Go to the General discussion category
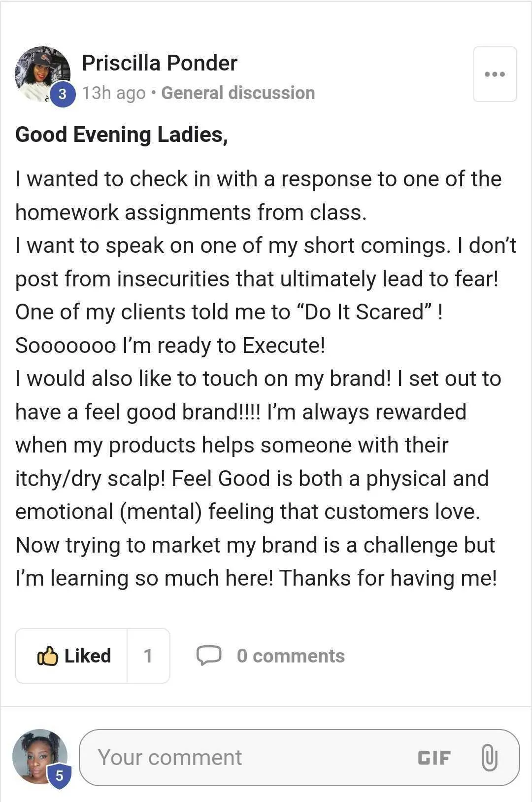The image size is (532, 802). coord(238,93)
